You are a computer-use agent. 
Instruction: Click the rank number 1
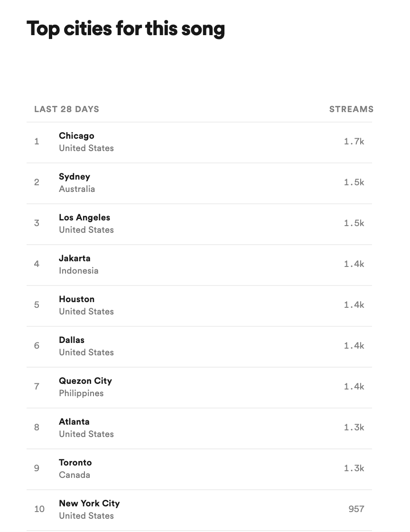pos(37,142)
